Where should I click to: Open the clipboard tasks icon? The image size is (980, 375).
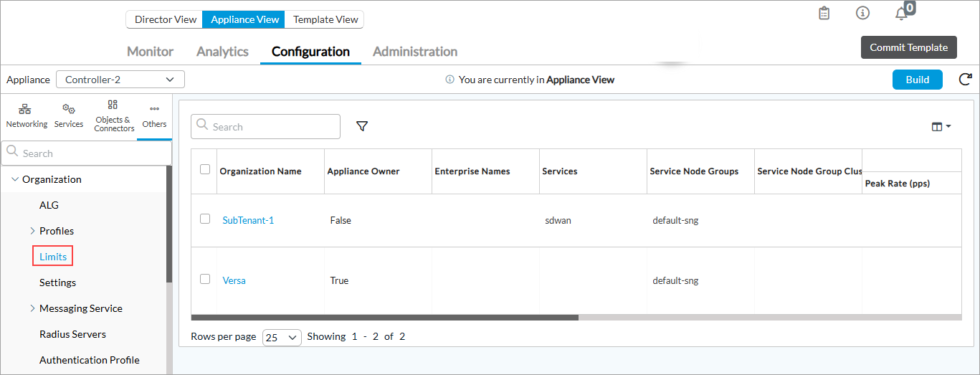point(824,14)
